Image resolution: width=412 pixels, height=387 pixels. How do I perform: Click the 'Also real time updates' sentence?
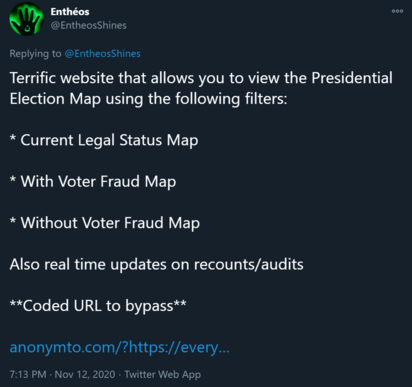156,264
